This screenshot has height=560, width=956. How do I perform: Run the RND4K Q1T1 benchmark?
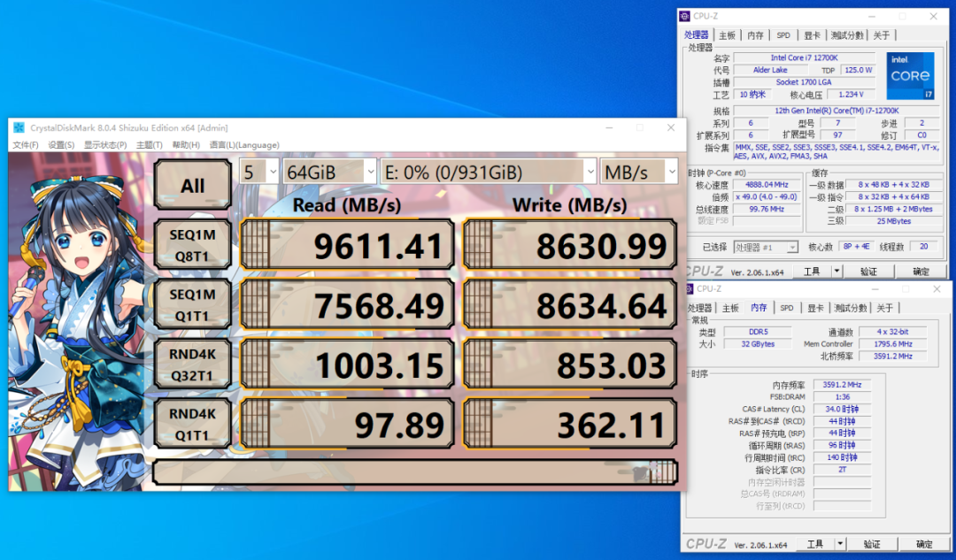pos(193,423)
